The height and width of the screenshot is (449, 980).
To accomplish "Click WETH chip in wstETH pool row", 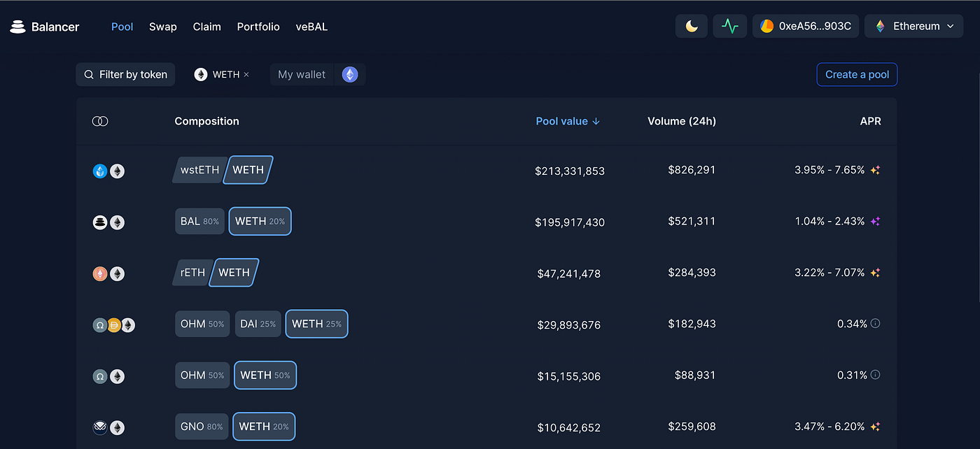I will click(x=248, y=170).
